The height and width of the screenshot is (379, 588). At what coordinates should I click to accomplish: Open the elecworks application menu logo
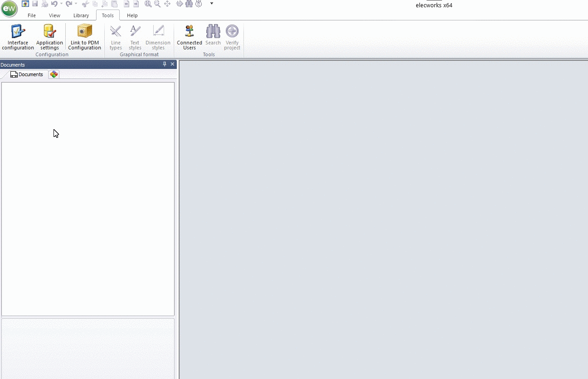[9, 9]
